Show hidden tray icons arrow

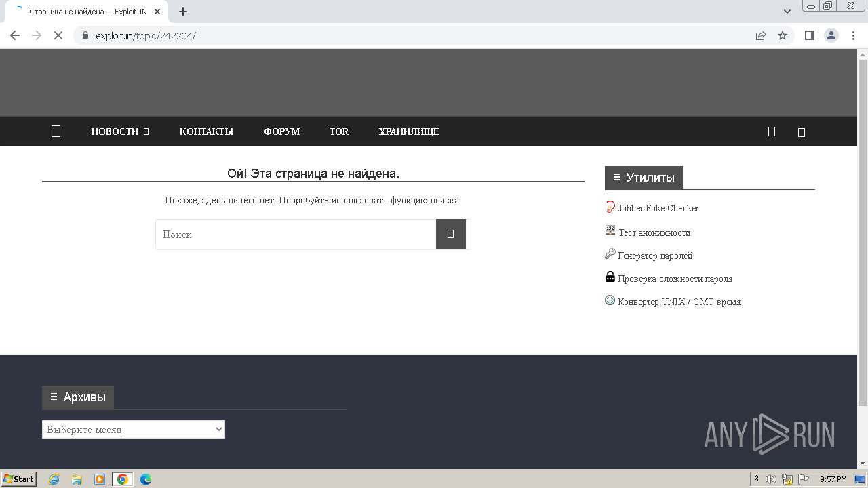click(x=757, y=479)
